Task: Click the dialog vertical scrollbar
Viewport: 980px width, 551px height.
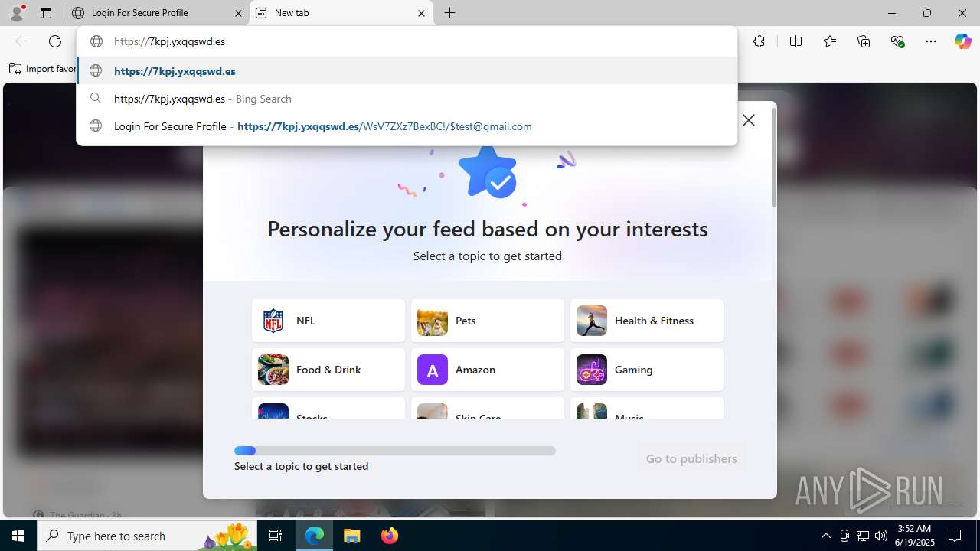Action: click(x=773, y=158)
